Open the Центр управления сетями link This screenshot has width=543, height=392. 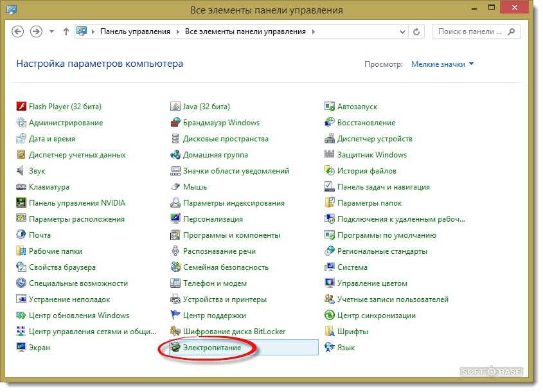pyautogui.click(x=93, y=332)
